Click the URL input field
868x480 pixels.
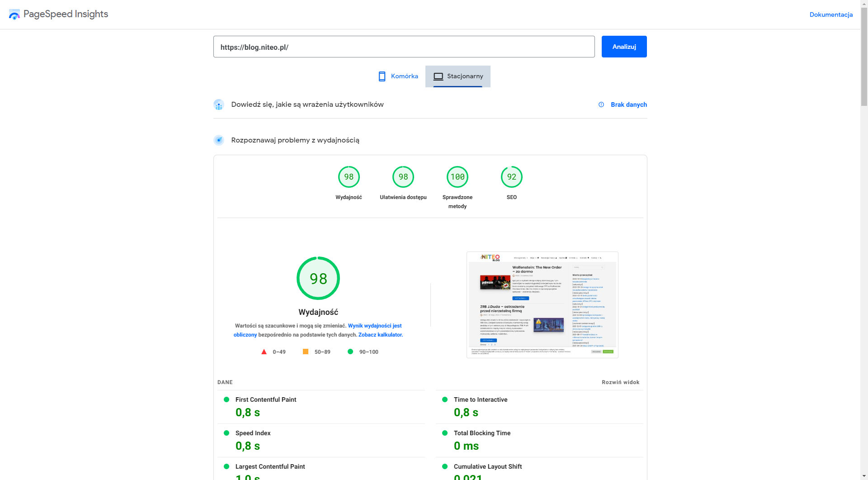404,47
